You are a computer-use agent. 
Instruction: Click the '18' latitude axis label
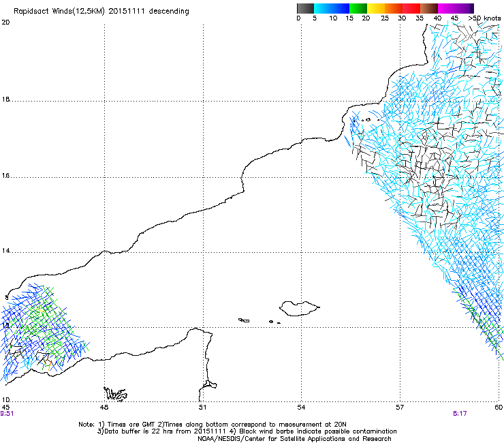coord(5,100)
